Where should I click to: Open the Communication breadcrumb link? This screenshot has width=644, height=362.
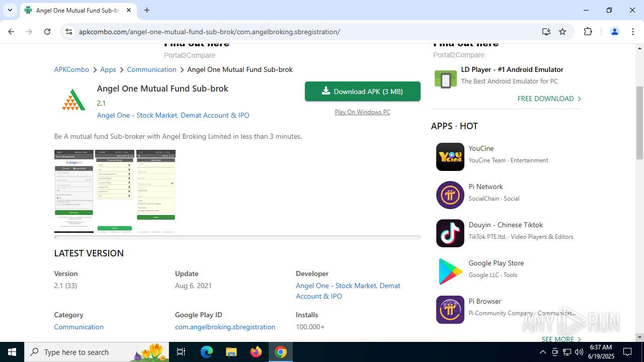151,69
